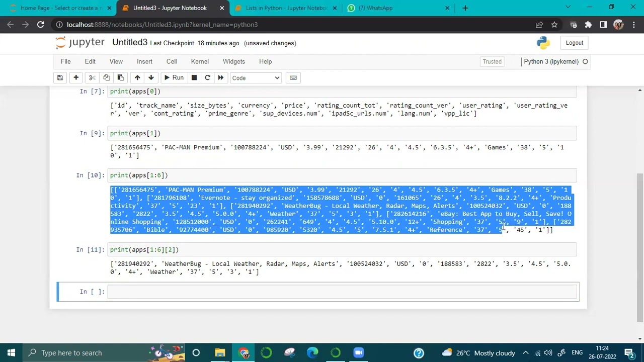The width and height of the screenshot is (644, 362).
Task: Open Chrome three-dot menu
Action: tap(633, 25)
